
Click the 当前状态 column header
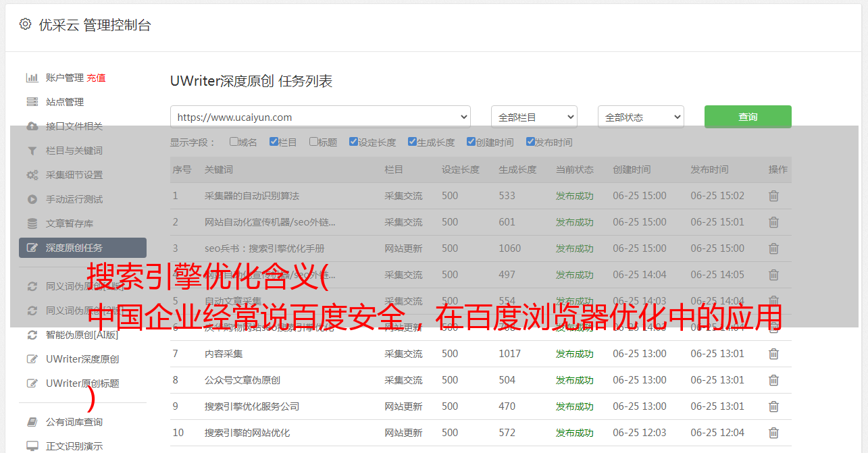[575, 169]
